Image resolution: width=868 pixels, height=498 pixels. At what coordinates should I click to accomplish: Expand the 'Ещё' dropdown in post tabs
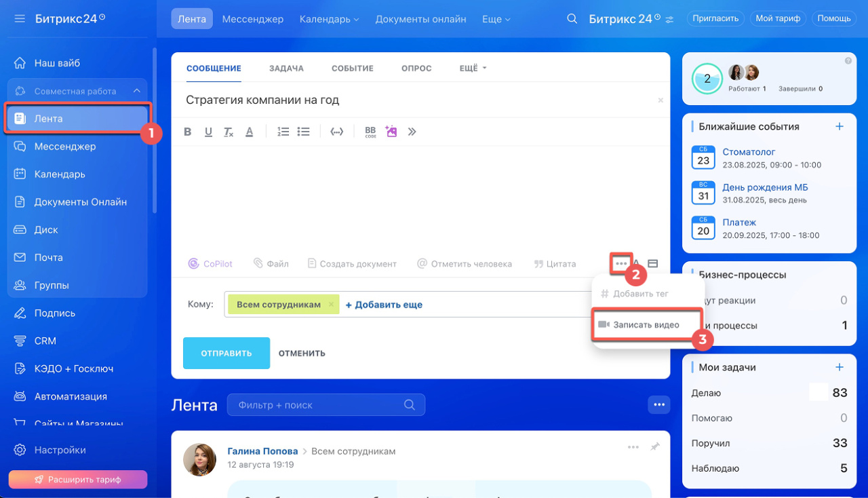[x=473, y=69]
